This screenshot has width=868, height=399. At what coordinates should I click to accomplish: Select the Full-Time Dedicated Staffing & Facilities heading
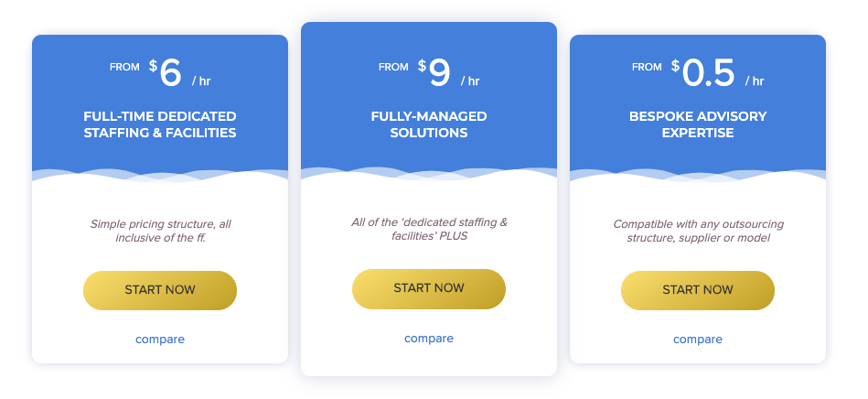(x=160, y=124)
